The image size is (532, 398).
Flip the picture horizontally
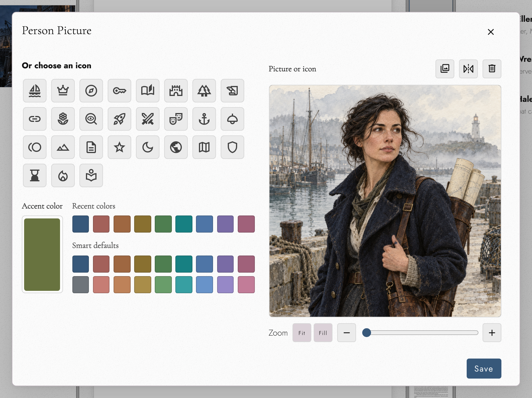(x=468, y=69)
